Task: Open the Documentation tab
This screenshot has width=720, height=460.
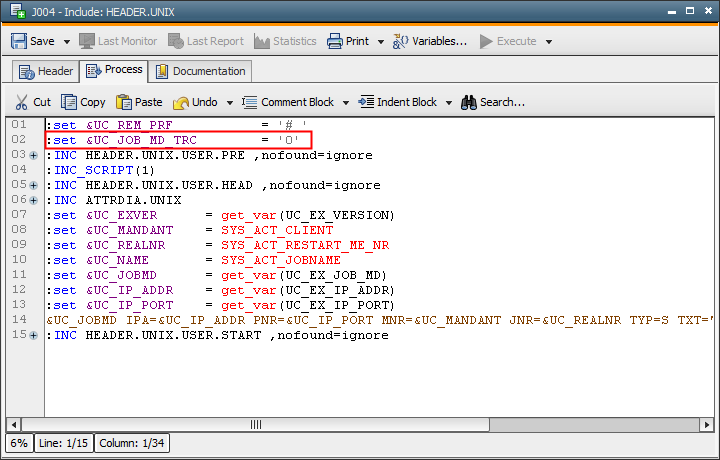Action: pos(200,72)
